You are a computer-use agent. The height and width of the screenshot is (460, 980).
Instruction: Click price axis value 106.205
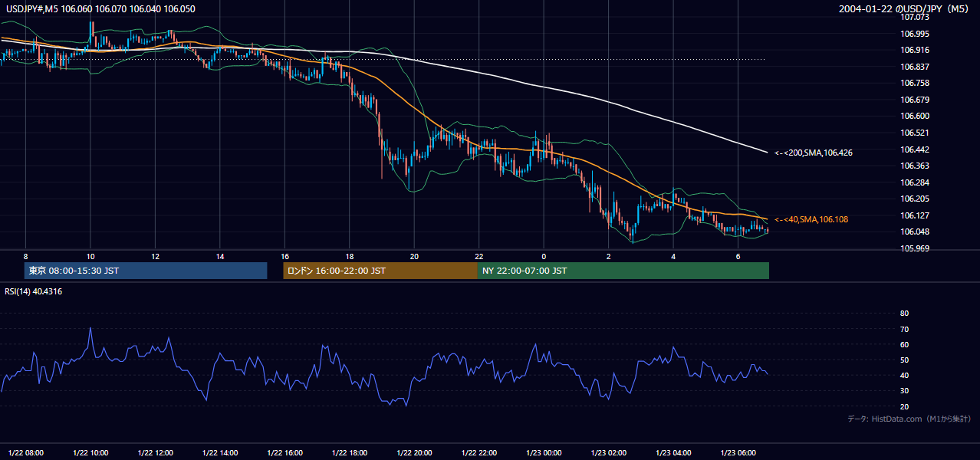coord(915,199)
